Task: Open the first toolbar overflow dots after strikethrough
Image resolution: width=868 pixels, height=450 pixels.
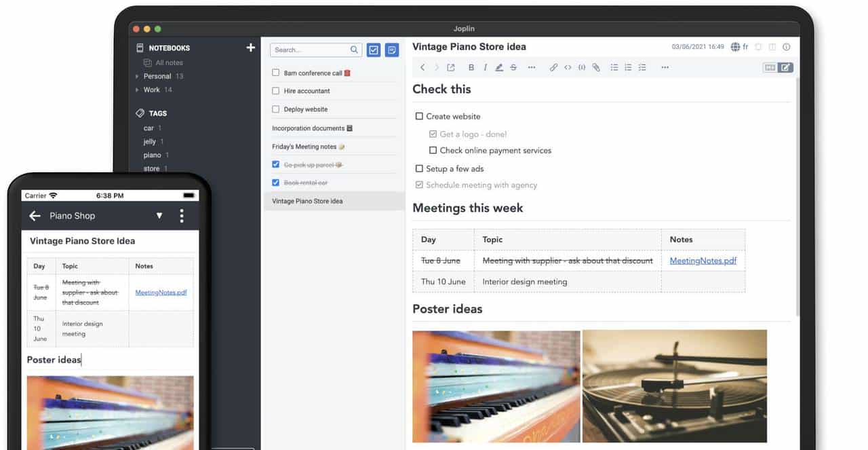Action: (x=532, y=67)
